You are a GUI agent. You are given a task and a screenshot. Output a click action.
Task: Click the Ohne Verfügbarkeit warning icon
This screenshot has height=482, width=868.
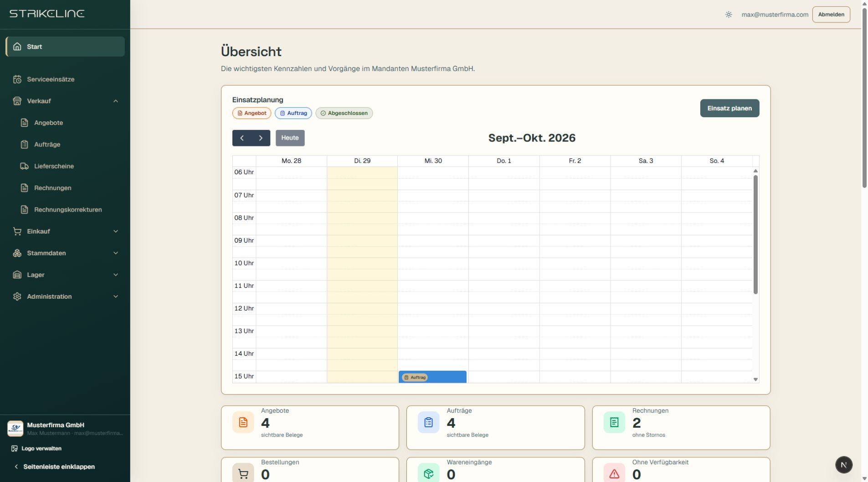point(614,474)
